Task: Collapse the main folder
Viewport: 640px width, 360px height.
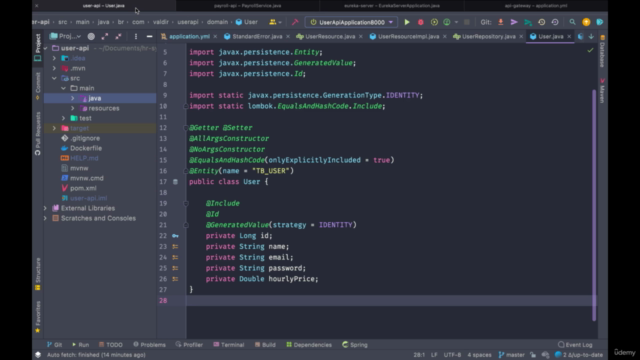Action: click(x=63, y=88)
